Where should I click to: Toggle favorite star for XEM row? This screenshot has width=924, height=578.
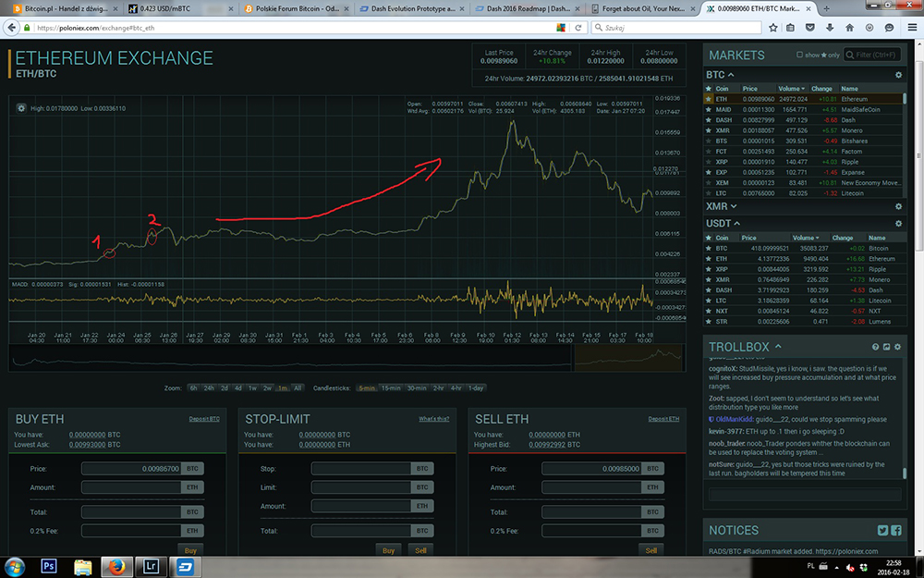point(709,183)
